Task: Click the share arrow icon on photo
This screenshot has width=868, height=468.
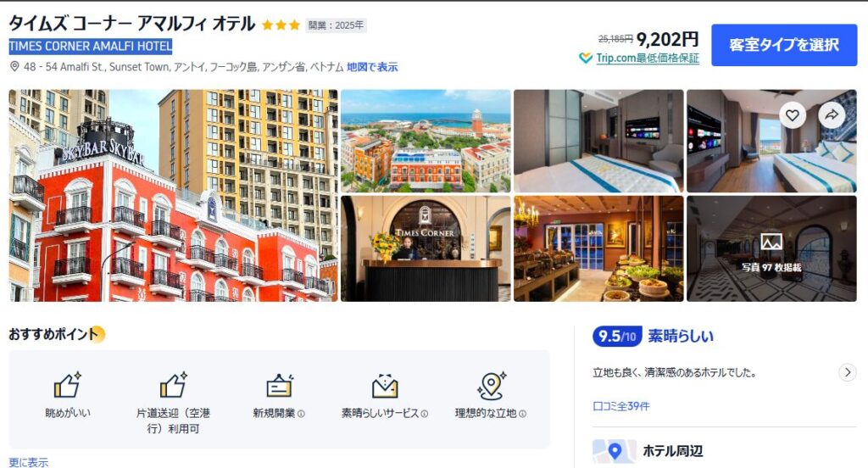Action: (x=832, y=115)
